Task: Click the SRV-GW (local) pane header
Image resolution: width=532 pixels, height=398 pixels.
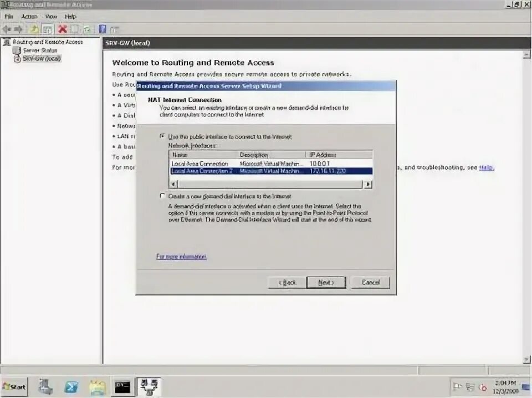Action: pyautogui.click(x=316, y=43)
